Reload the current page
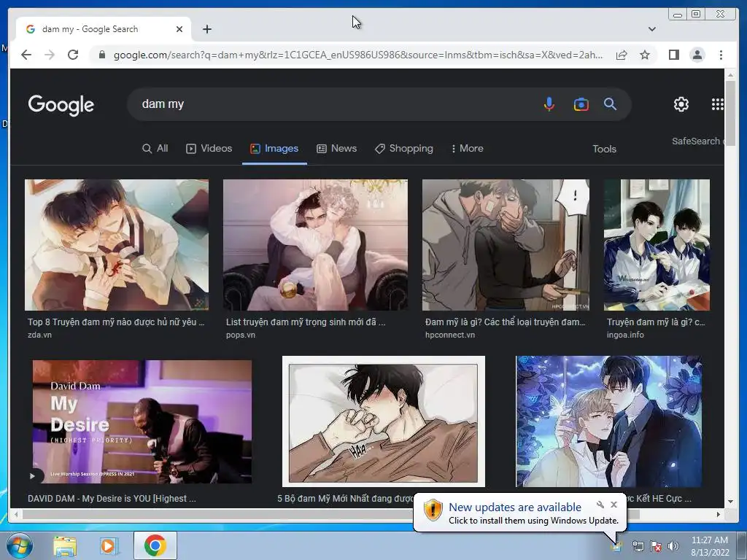 point(73,55)
